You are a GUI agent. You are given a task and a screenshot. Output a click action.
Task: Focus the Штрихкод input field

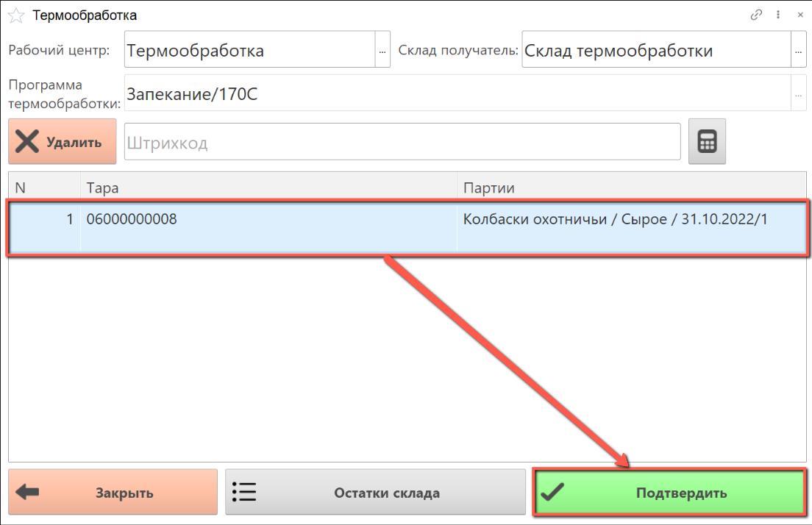click(402, 142)
